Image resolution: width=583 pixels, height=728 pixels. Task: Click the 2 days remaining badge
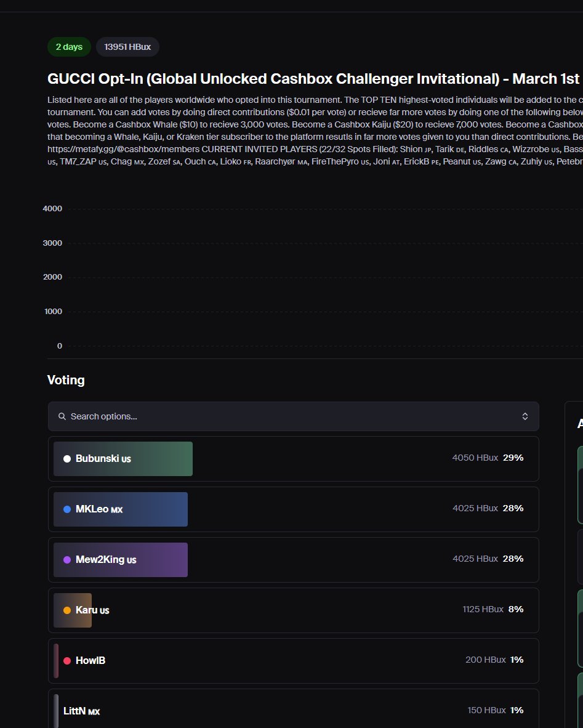(69, 47)
